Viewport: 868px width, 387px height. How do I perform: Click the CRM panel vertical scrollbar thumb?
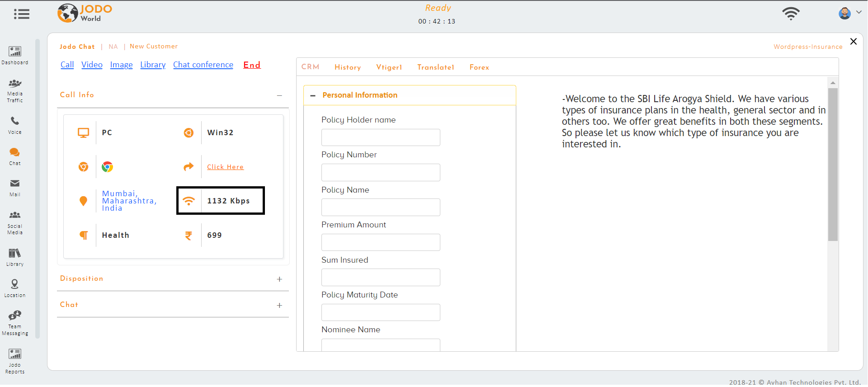[x=833, y=165]
